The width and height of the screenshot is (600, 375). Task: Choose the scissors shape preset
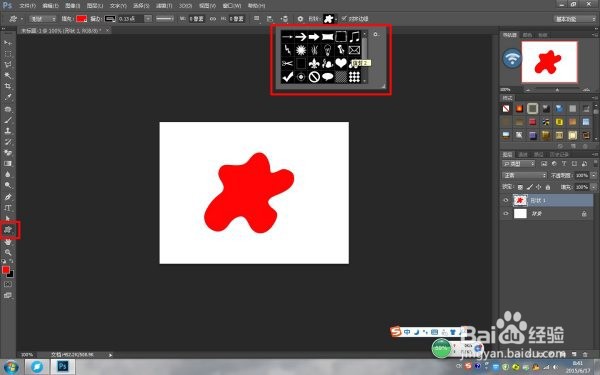click(x=287, y=63)
